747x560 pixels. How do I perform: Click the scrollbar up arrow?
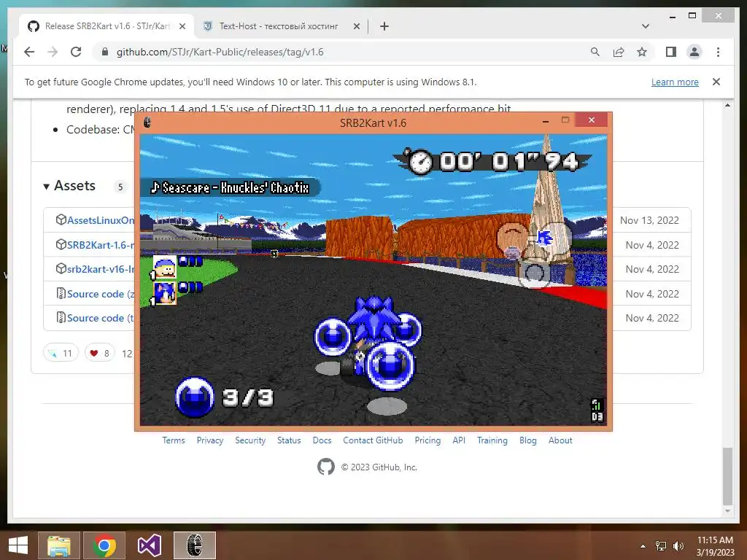(x=727, y=105)
